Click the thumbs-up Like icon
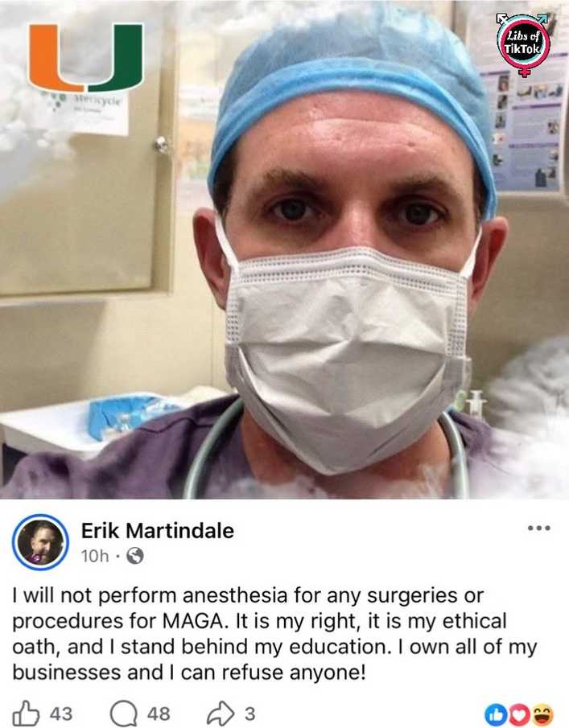This screenshot has width=569, height=728. 26,714
